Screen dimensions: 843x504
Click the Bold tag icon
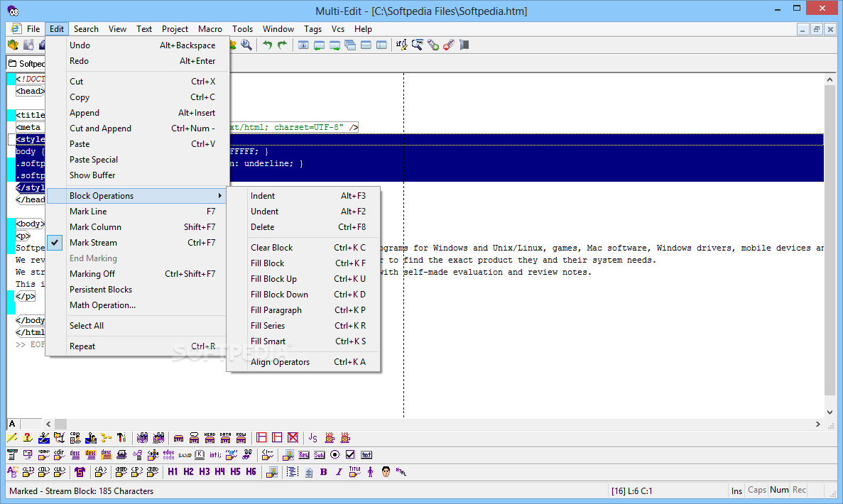click(x=323, y=471)
